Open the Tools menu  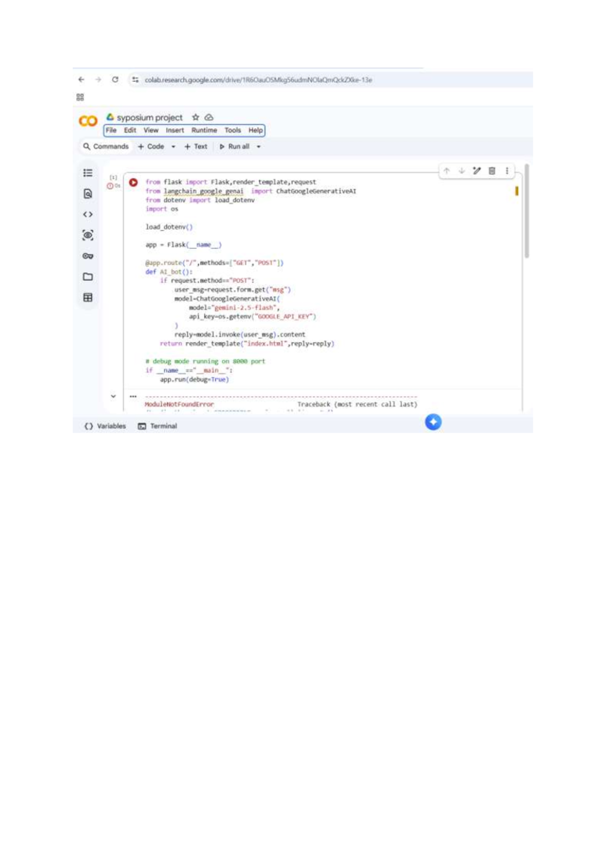[233, 131]
